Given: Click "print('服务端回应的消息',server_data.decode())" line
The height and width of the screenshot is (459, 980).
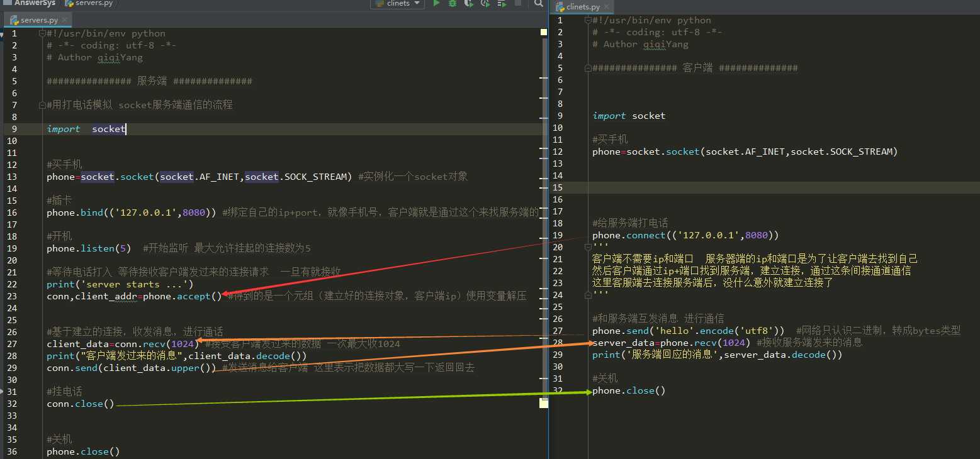Looking at the screenshot, I should click(x=717, y=355).
